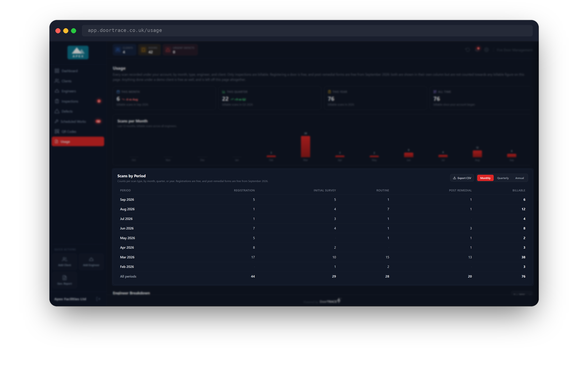588x377 pixels.
Task: Open the highlighted Usage sidebar item
Action: [78, 141]
